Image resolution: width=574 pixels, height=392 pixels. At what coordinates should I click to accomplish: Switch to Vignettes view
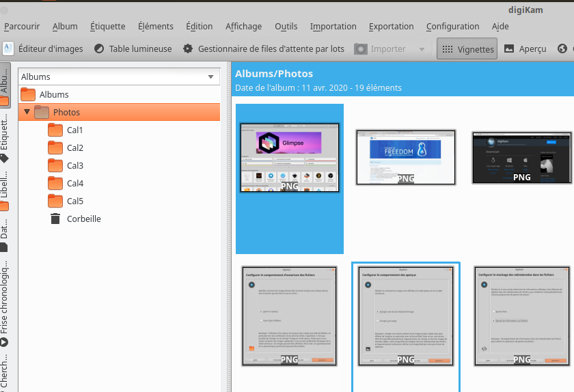point(467,48)
